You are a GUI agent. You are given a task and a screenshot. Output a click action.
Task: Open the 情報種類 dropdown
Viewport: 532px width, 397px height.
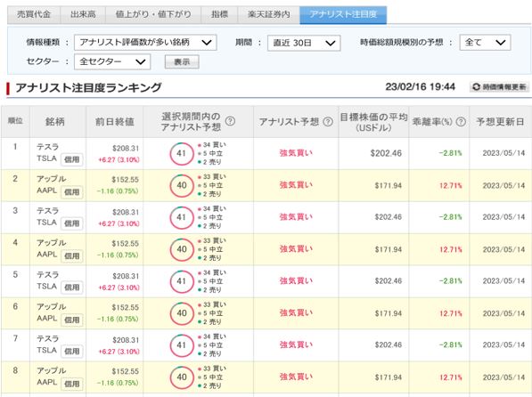[145, 43]
